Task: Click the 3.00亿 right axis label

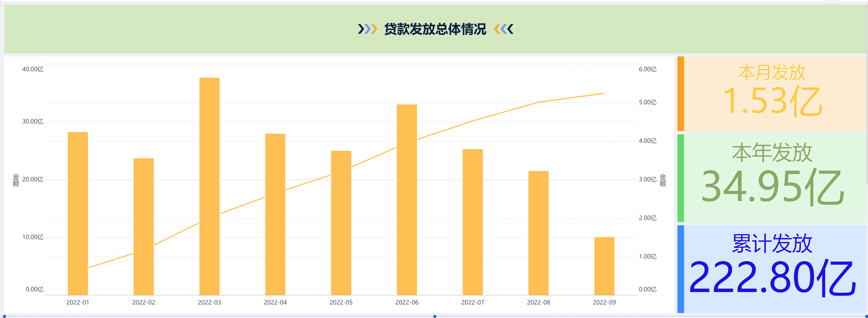Action: click(x=648, y=179)
